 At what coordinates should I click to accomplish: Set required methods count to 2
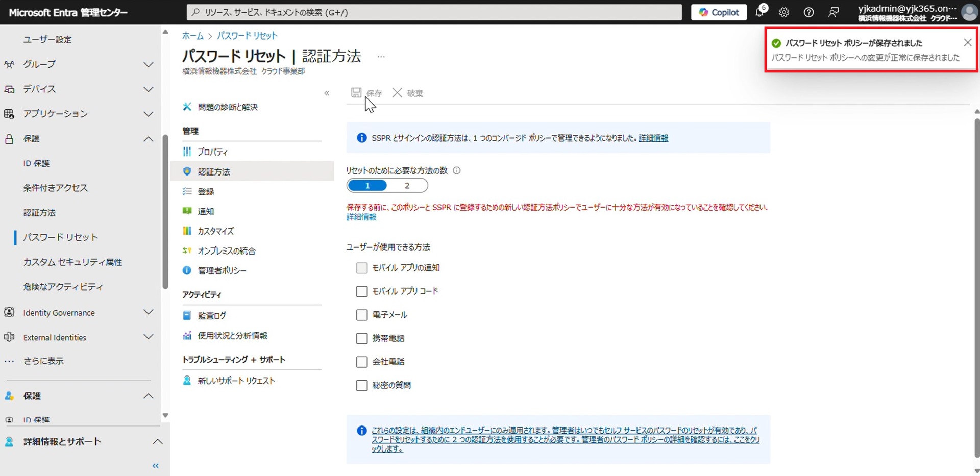[x=407, y=186]
